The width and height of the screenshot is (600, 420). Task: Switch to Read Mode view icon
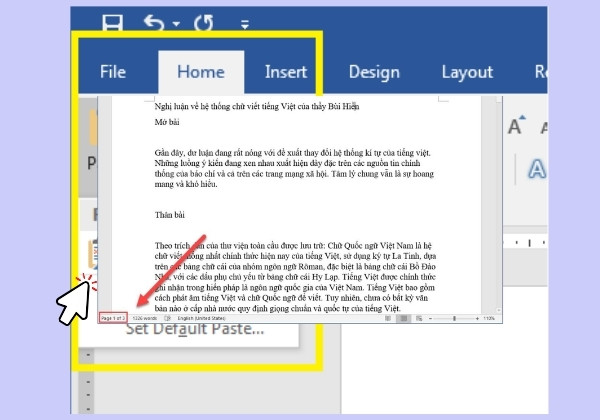click(388, 318)
